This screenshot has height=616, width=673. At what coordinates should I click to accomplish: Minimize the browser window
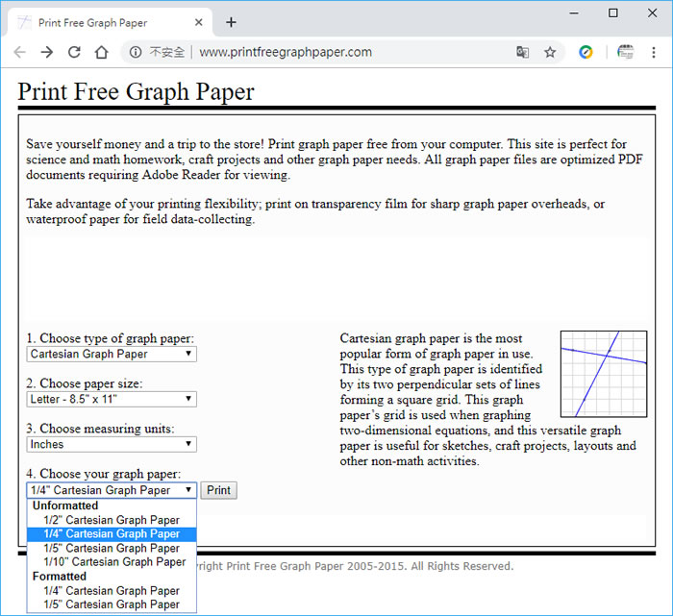[574, 13]
